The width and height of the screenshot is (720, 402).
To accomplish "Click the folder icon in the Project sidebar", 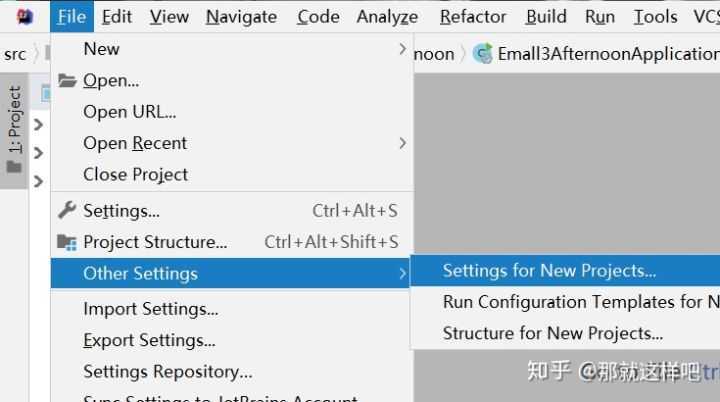I will 14,166.
